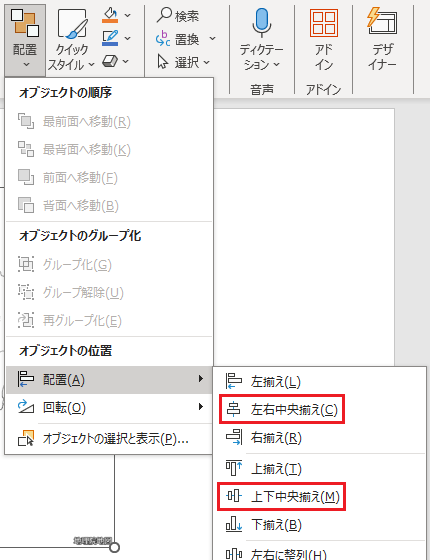Expand 置換 dropdown arrow
Screen dimensions: 430x560
pos(212,39)
